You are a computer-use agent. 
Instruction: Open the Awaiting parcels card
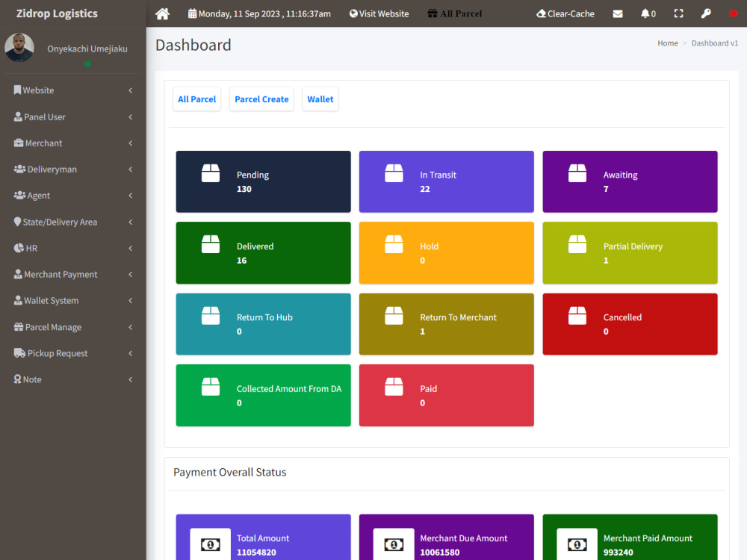click(x=630, y=181)
